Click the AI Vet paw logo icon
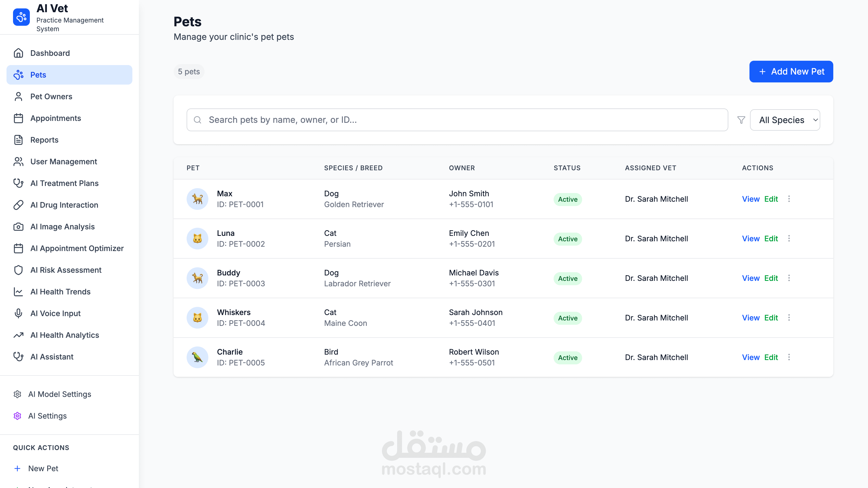This screenshot has width=868, height=488. click(21, 17)
